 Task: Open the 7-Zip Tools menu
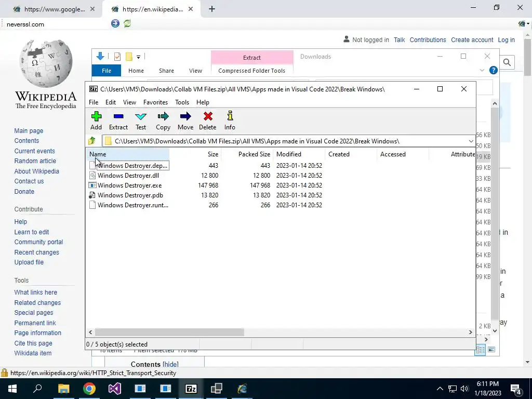(182, 102)
